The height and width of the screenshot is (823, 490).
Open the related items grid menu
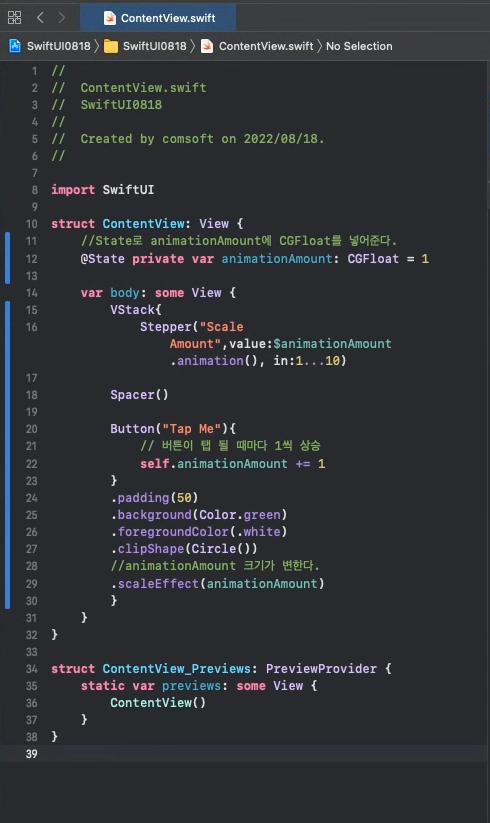pos(15,18)
